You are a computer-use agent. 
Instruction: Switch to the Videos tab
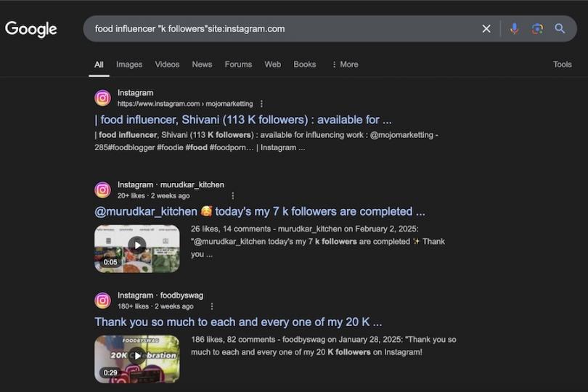167,65
